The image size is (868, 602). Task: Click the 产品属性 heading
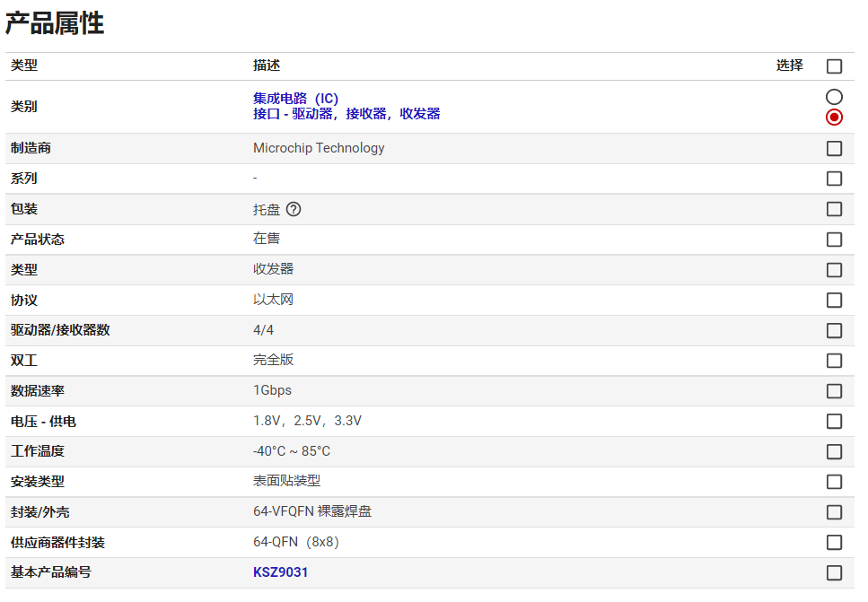54,24
